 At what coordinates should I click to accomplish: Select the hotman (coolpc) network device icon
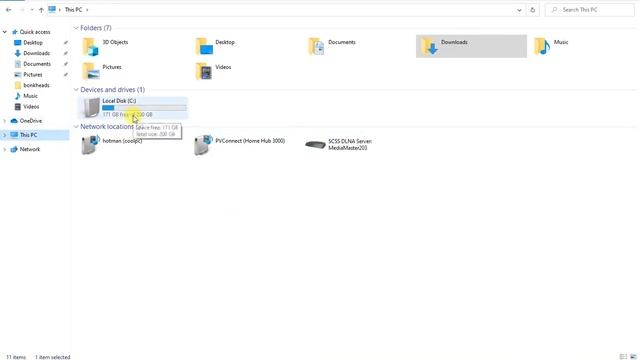click(x=90, y=145)
